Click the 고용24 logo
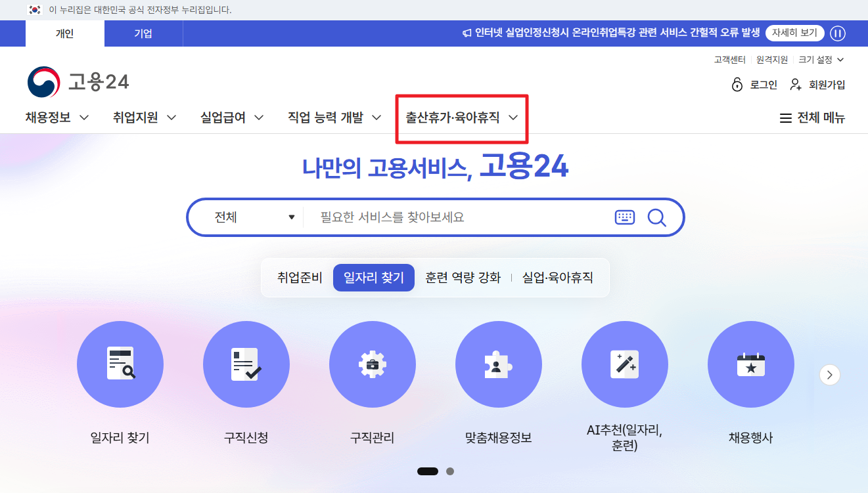Image resolution: width=868 pixels, height=493 pixels. tap(78, 82)
